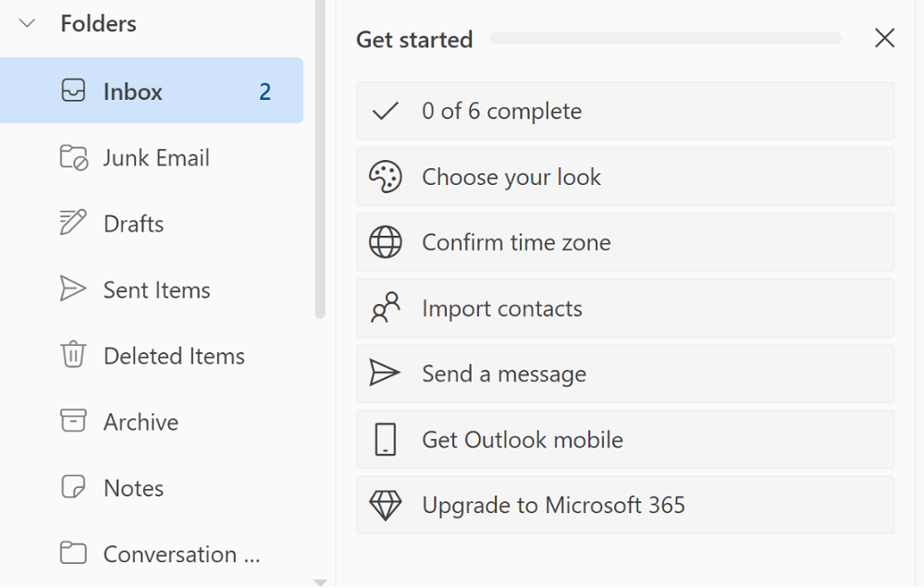This screenshot has height=588, width=924.
Task: Open Confirm time zone
Action: click(625, 242)
